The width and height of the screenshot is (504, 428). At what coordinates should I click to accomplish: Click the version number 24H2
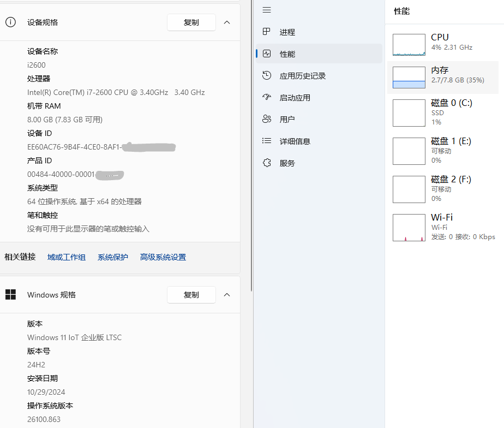(x=36, y=365)
